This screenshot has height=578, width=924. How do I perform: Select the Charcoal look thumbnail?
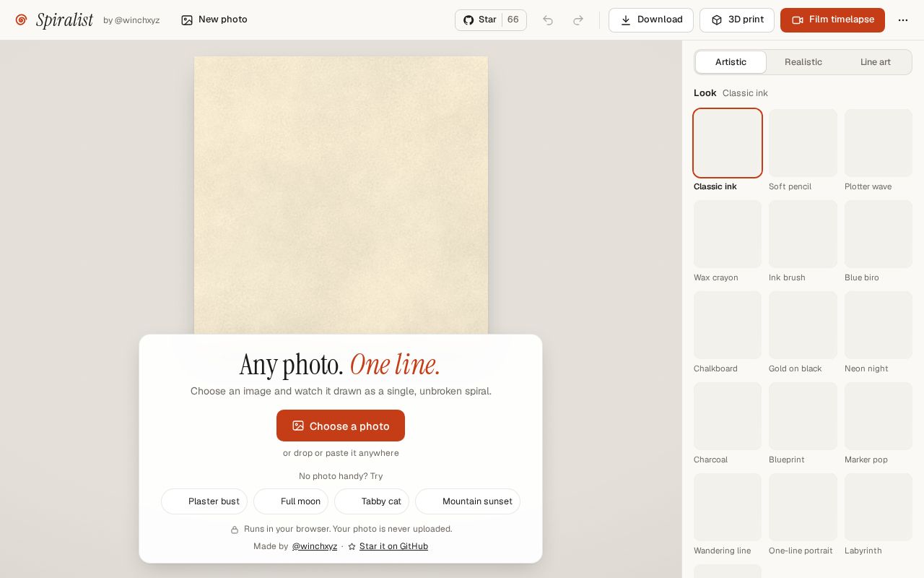pyautogui.click(x=728, y=416)
